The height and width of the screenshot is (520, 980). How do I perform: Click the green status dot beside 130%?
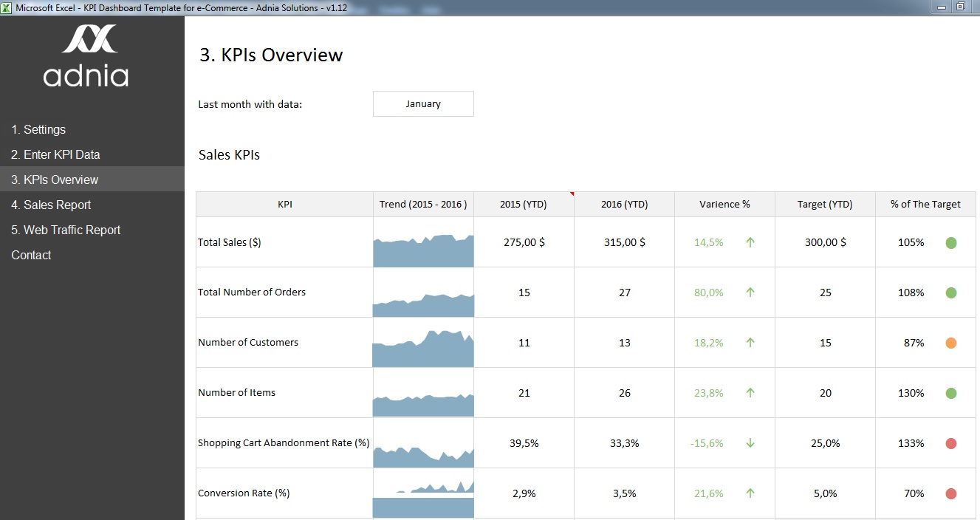coord(951,393)
